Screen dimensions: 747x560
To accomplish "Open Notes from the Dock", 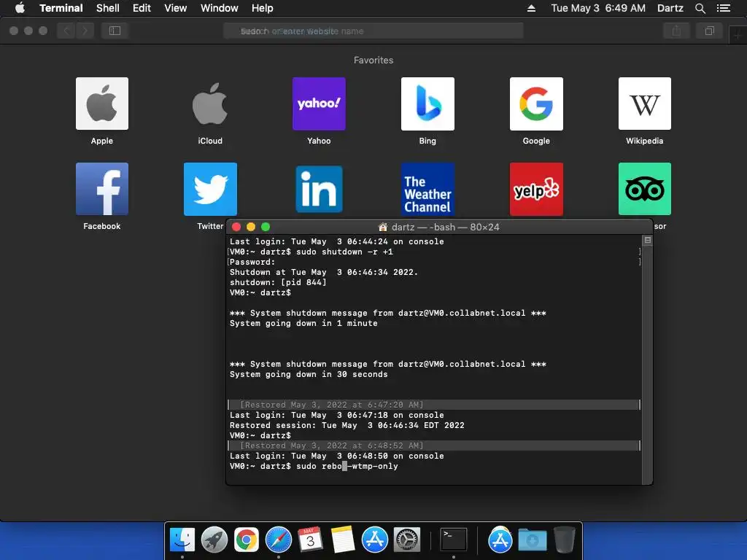I will click(343, 540).
